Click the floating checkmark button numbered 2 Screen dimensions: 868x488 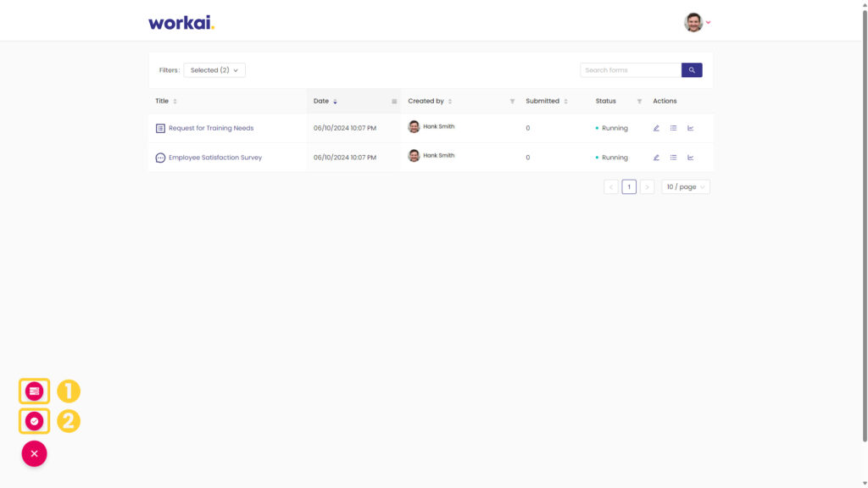34,421
